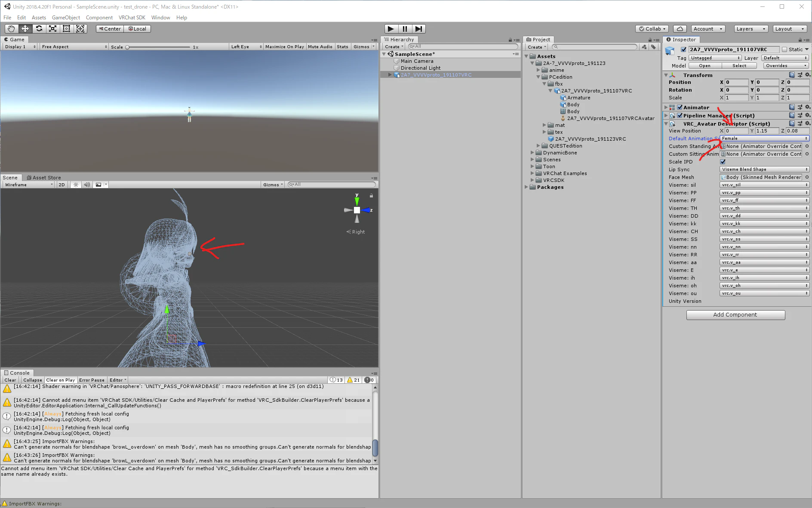Click the Add Component button
812x508 pixels.
pyautogui.click(x=735, y=315)
